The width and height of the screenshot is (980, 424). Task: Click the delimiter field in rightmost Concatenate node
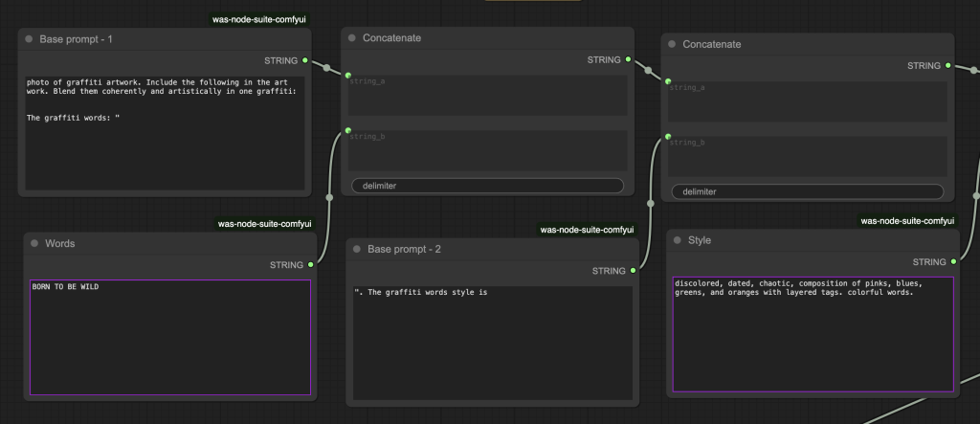coord(807,191)
